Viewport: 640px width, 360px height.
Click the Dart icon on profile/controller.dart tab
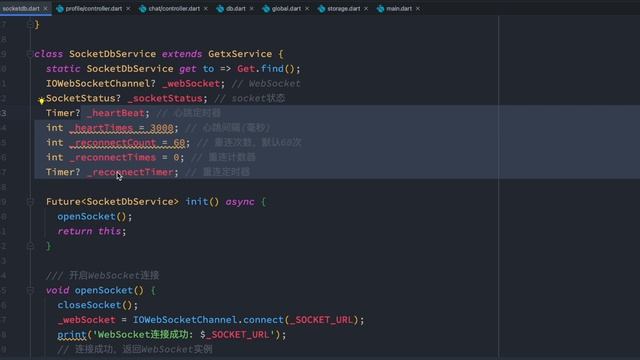tap(60, 8)
